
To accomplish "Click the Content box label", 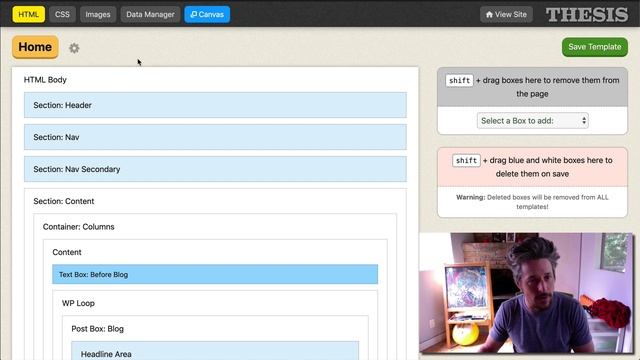I will point(67,252).
